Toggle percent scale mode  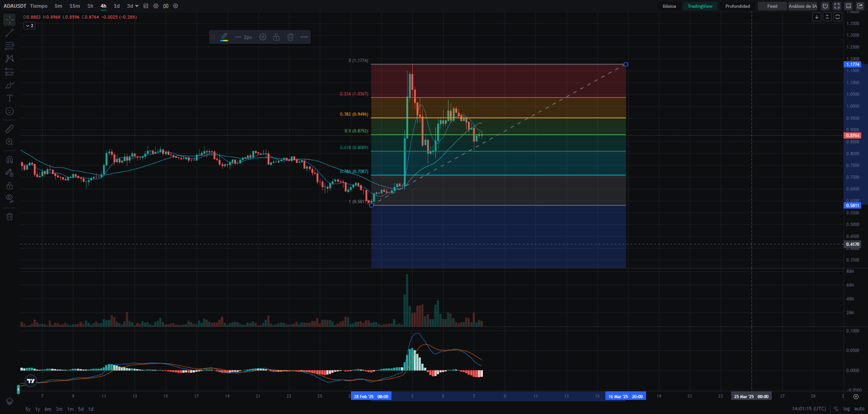[x=836, y=409]
